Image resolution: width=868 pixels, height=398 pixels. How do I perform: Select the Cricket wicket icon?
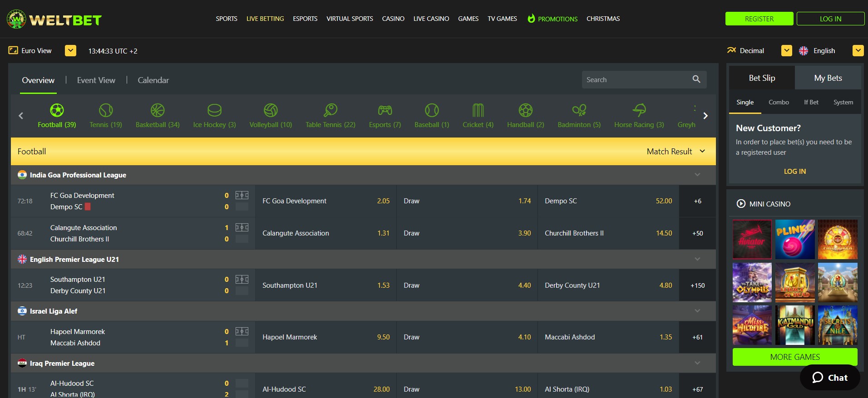click(x=478, y=110)
